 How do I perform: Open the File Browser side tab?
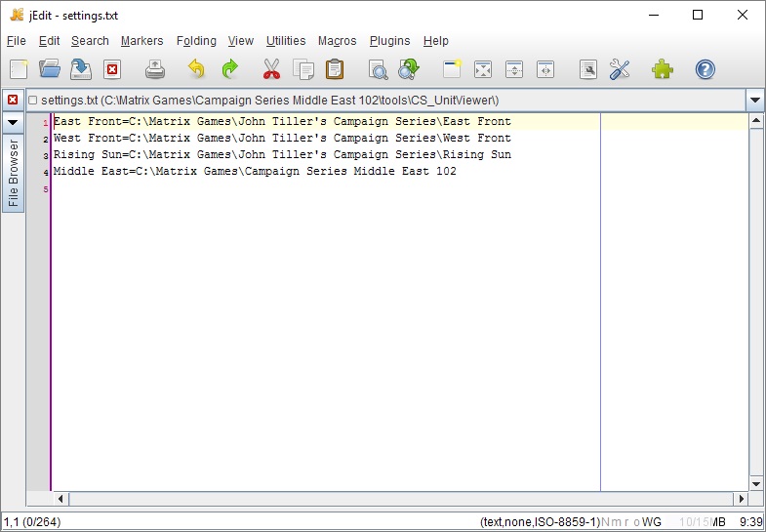[14, 173]
